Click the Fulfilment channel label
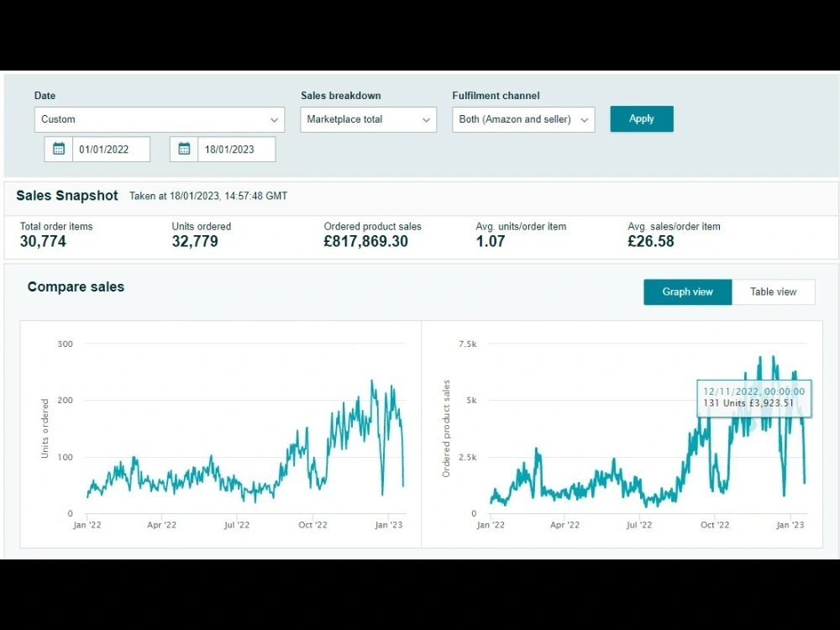The height and width of the screenshot is (630, 840). click(x=496, y=96)
